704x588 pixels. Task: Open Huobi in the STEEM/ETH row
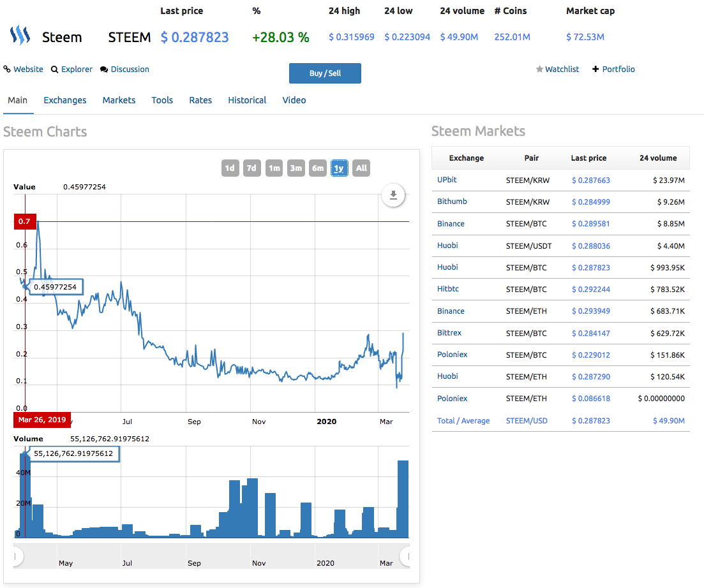447,376
